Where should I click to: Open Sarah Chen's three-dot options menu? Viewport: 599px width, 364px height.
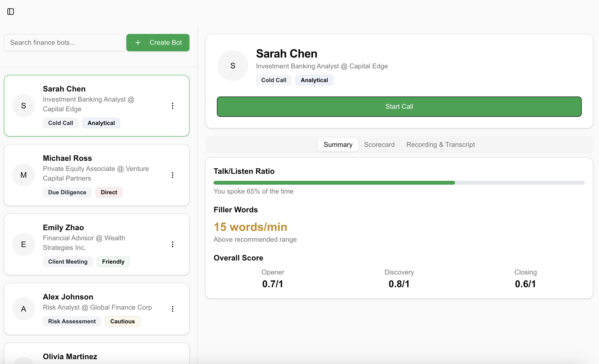click(x=172, y=105)
